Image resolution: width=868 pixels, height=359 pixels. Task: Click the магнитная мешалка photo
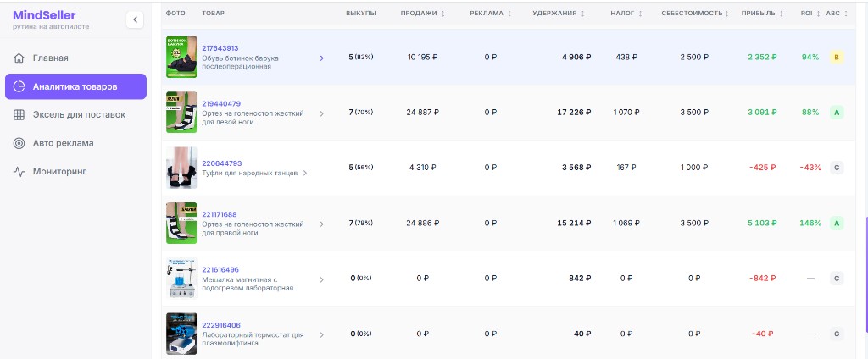click(181, 279)
